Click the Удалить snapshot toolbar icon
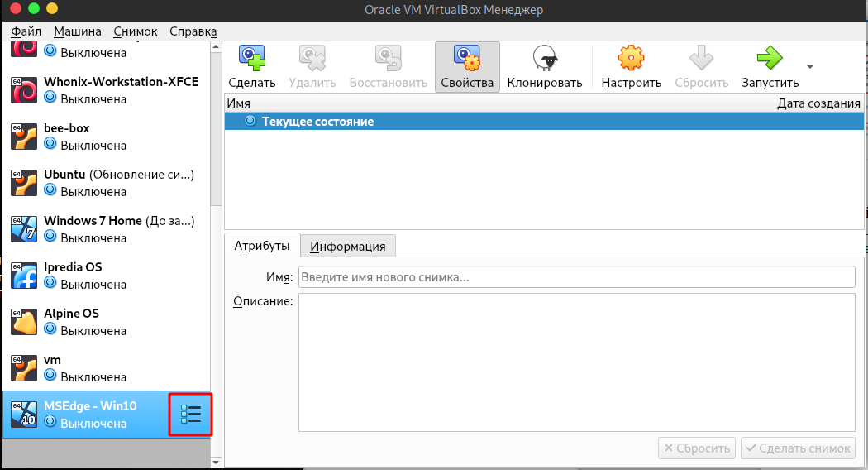Image resolution: width=868 pixels, height=470 pixels. point(312,58)
